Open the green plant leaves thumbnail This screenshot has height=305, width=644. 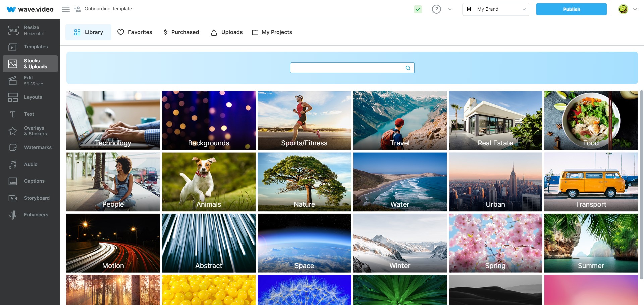(400, 290)
